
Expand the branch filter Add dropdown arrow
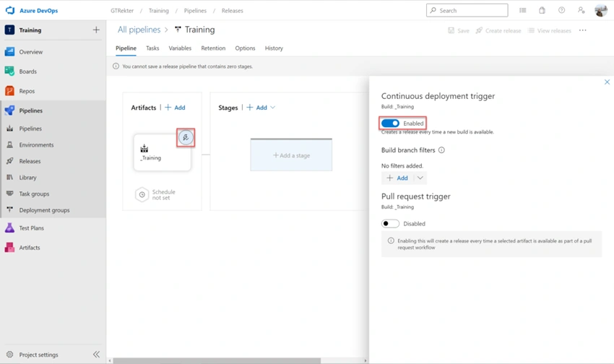[x=420, y=178]
